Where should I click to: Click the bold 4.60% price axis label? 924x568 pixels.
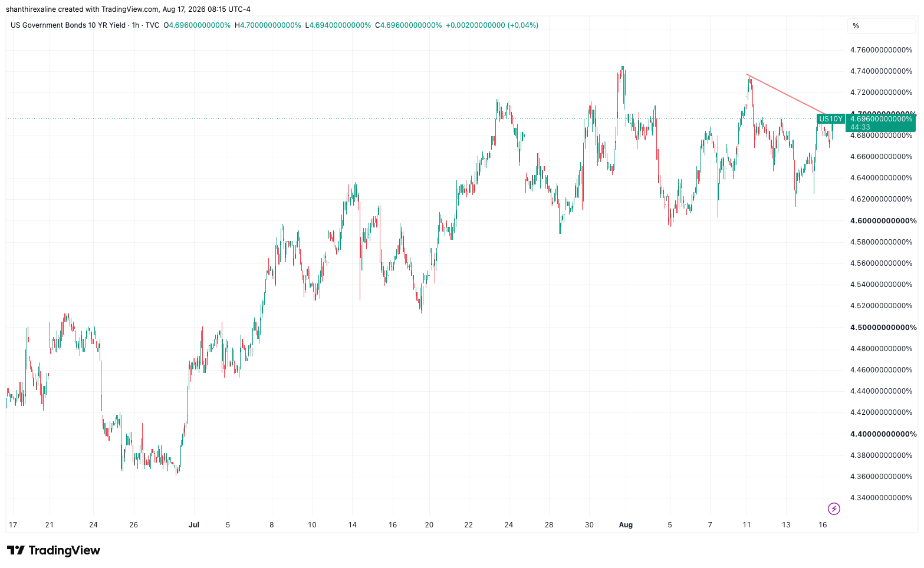click(x=883, y=221)
